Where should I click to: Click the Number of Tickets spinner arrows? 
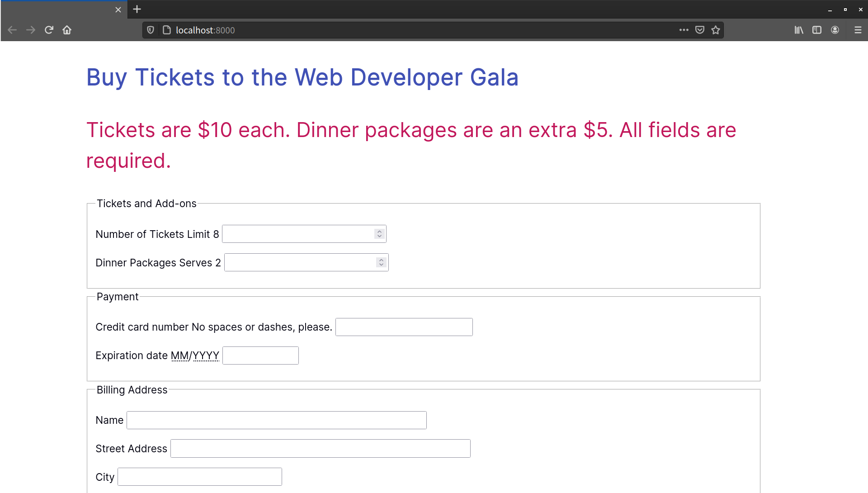click(x=379, y=234)
